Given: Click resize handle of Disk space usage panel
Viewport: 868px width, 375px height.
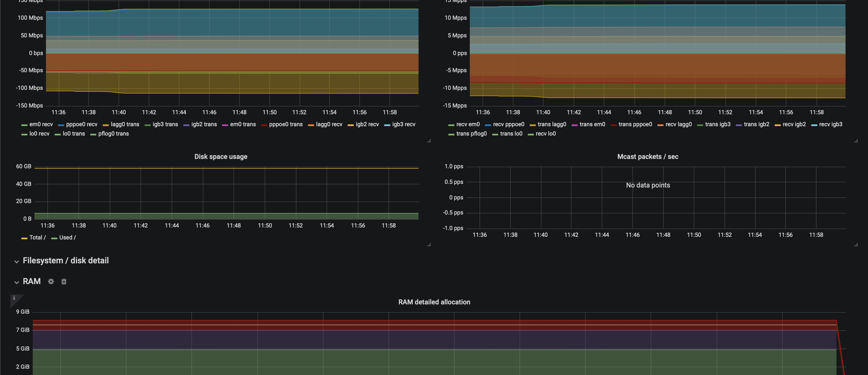Looking at the screenshot, I should coord(429,245).
